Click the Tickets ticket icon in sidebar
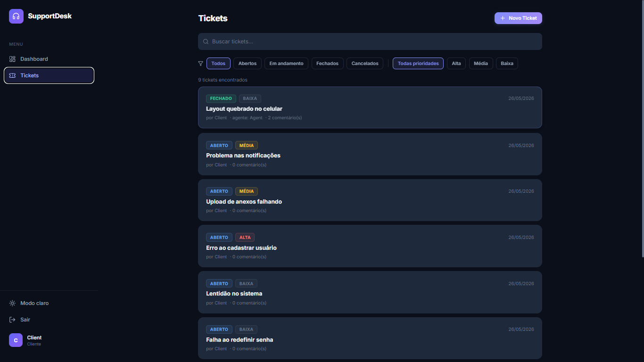This screenshot has height=362, width=644. point(12,75)
